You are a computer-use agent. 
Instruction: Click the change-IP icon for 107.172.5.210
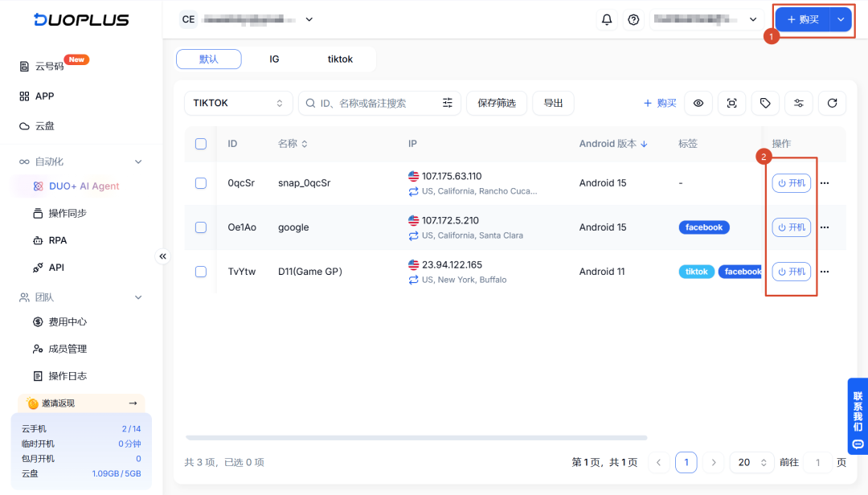(414, 236)
